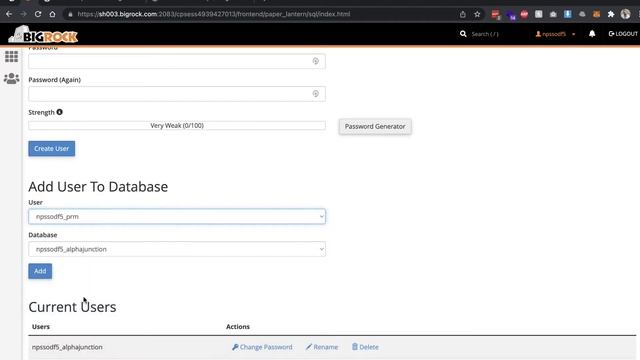Screen dimensions: 640x360
Task: Open the sidebar User Manager icon
Action: pyautogui.click(x=11, y=78)
